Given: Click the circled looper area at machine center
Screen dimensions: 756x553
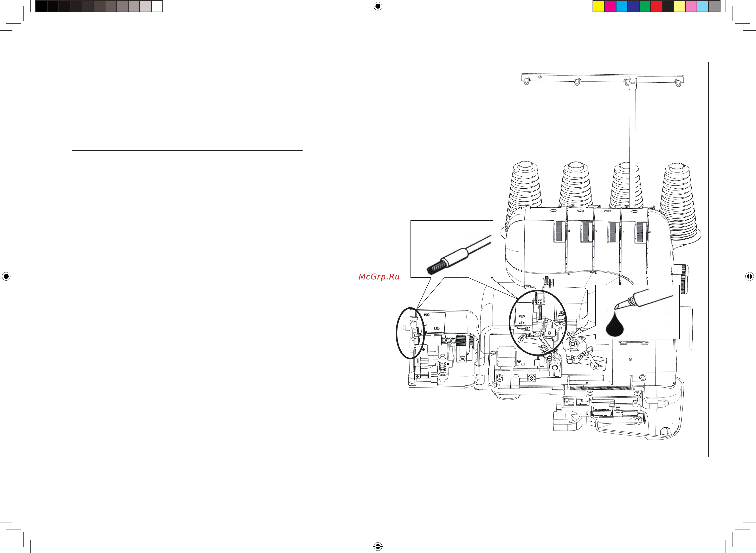Looking at the screenshot, I should (x=538, y=323).
